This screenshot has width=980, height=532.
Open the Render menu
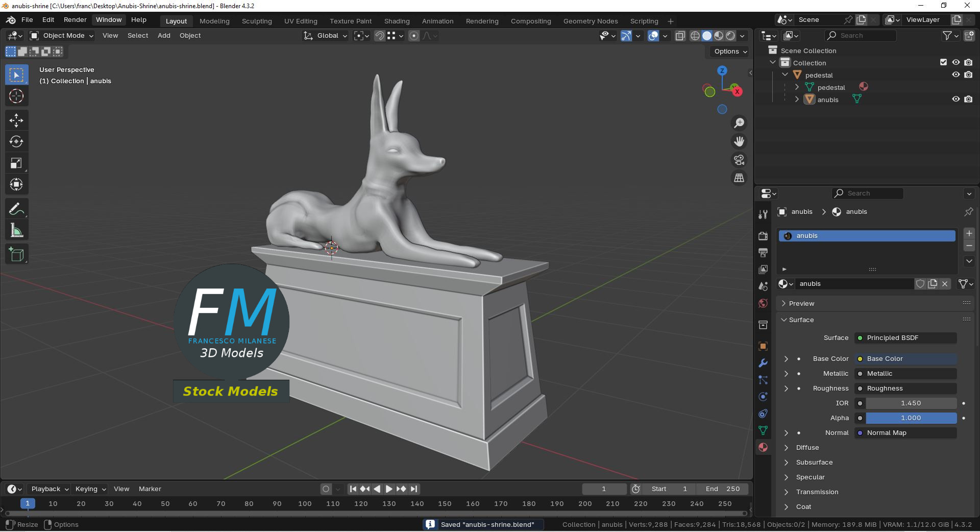[75, 20]
